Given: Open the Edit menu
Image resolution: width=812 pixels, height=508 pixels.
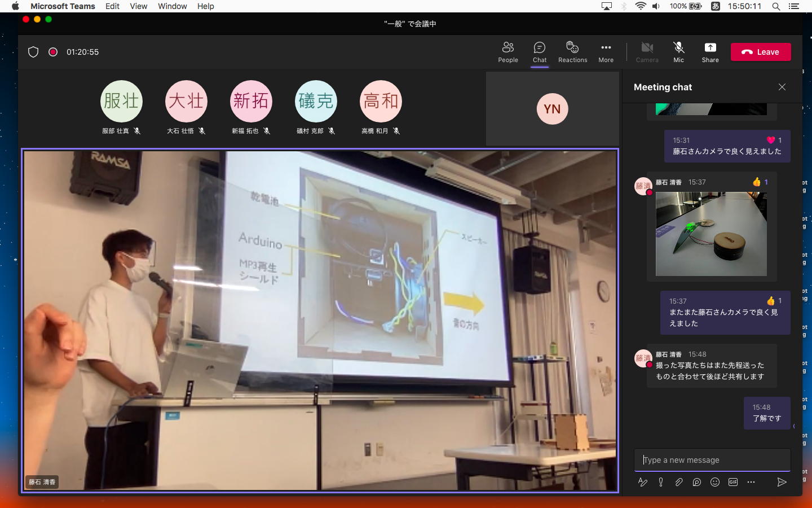Looking at the screenshot, I should pyautogui.click(x=112, y=6).
